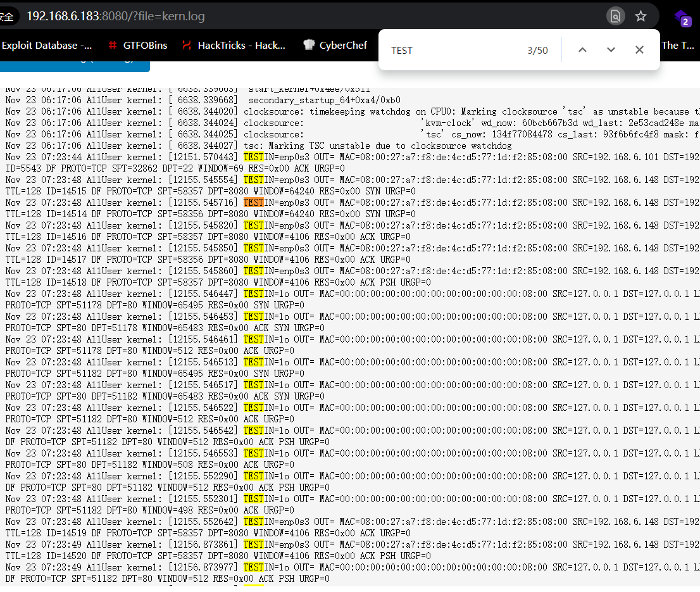The width and height of the screenshot is (700, 592).
Task: Click the site security indicator label
Action: (8, 16)
